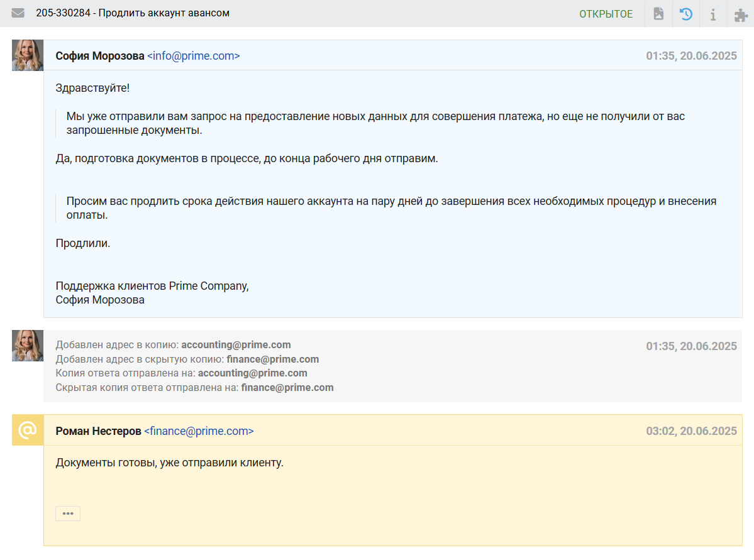Viewport: 754px width, 560px height.
Task: Click the info@prime.com sender address
Action: (194, 56)
